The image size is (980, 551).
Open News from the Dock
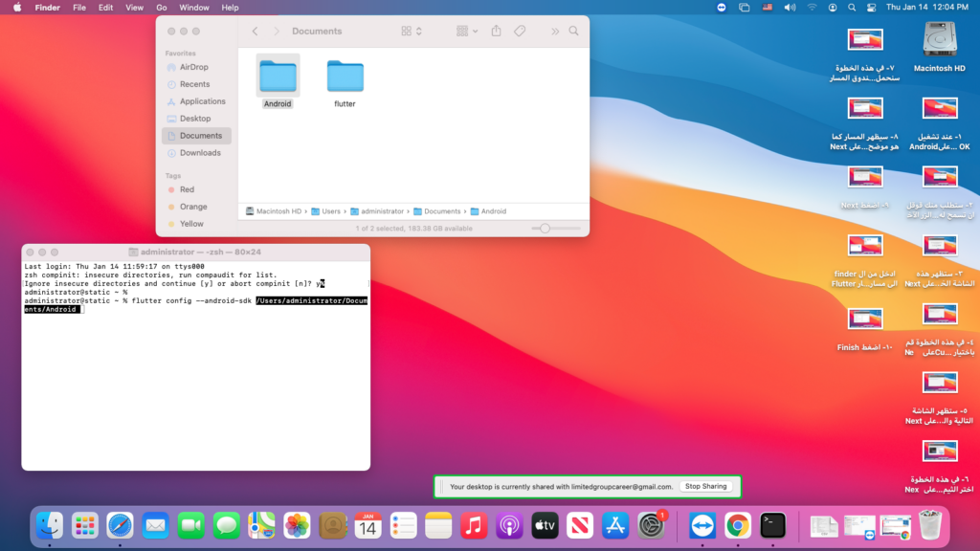(x=580, y=525)
